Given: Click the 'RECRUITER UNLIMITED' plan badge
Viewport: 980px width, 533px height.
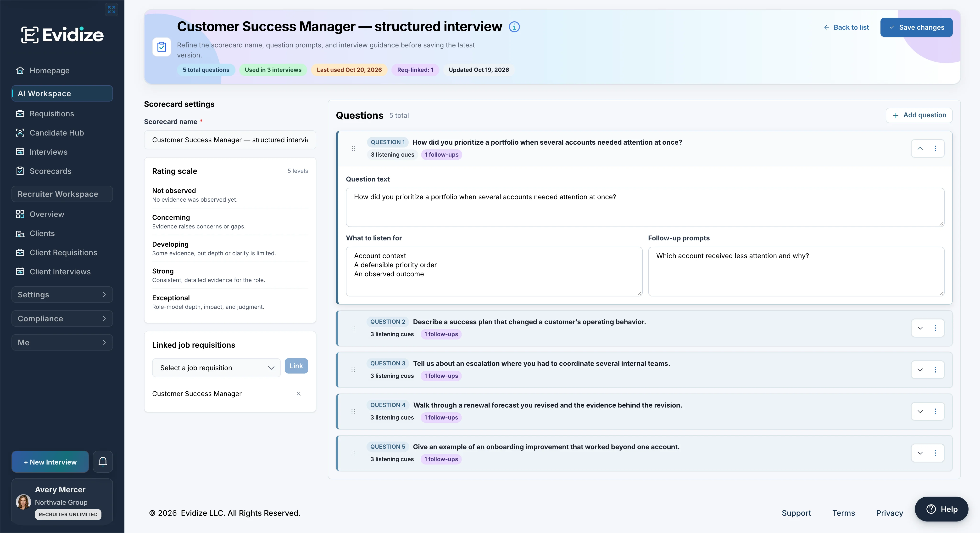Looking at the screenshot, I should coord(68,514).
